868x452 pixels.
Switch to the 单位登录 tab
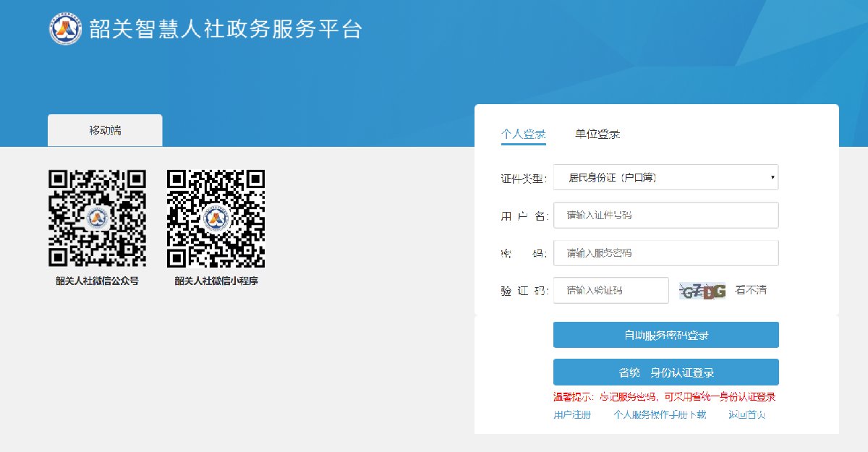[x=597, y=134]
